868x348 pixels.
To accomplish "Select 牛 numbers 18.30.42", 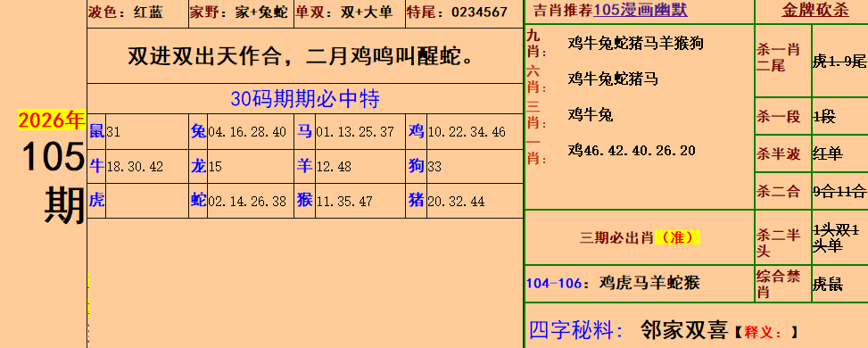I will (x=135, y=167).
